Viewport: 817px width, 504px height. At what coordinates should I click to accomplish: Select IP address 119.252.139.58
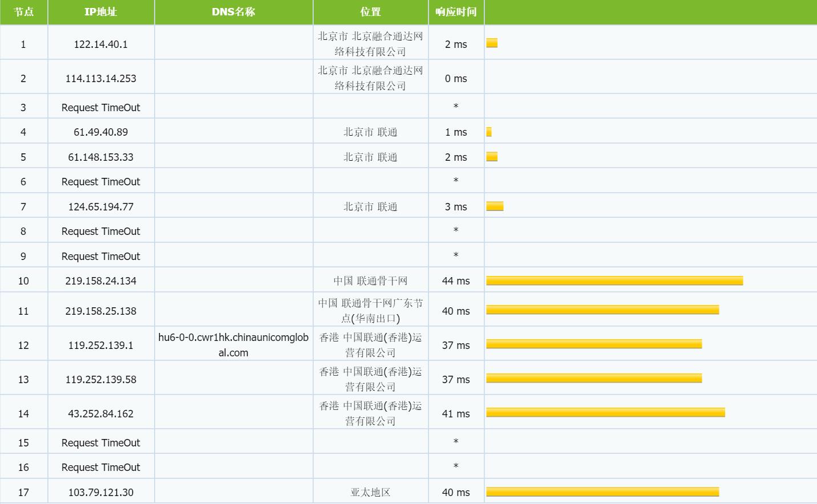pos(101,380)
